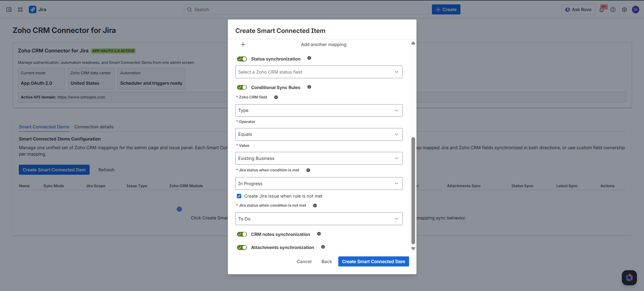Open the zohoapis.com API domain link
The width and height of the screenshot is (644, 291).
click(81, 97)
